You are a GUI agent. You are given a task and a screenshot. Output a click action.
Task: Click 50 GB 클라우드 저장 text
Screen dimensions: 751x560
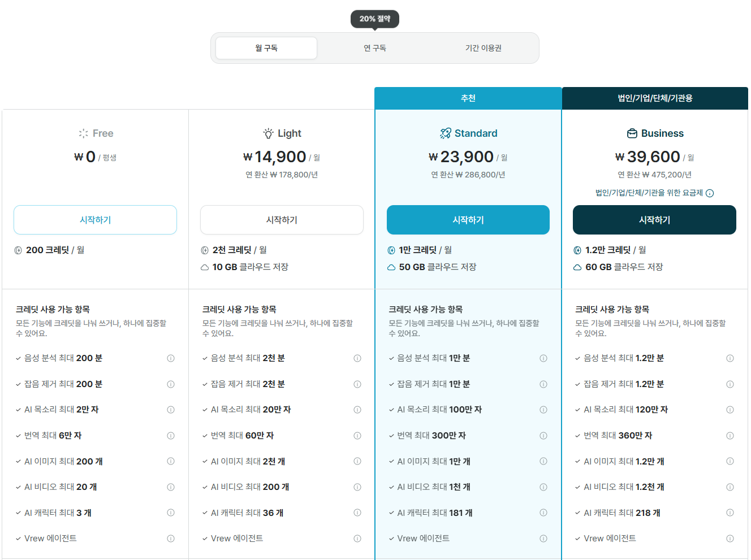[438, 267]
